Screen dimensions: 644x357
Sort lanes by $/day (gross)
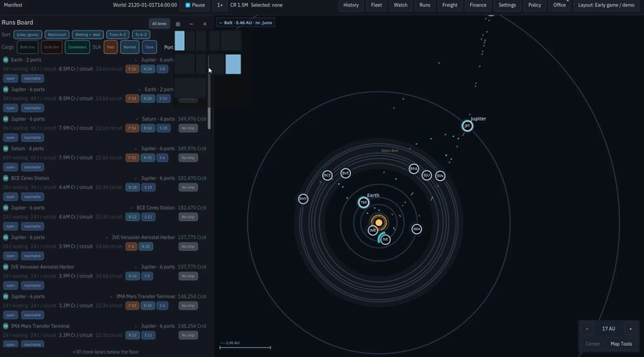[27, 35]
